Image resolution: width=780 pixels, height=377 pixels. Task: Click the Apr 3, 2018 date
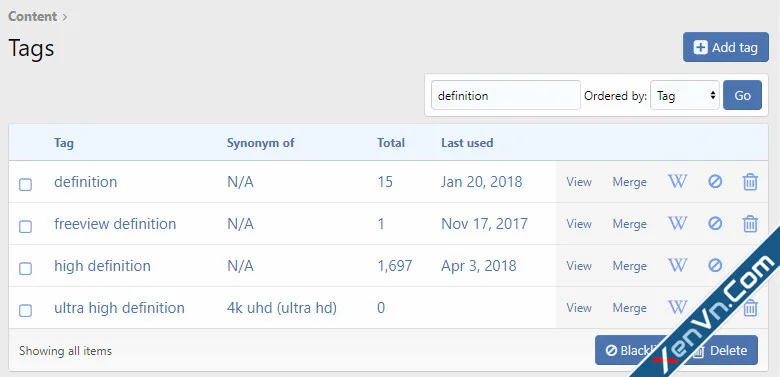479,266
